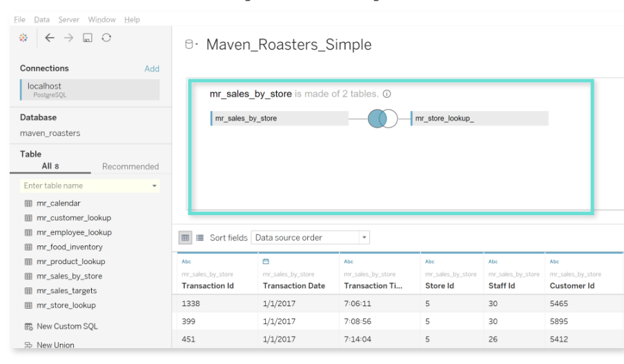
Task: Switch to metadata list view icon
Action: (x=199, y=238)
